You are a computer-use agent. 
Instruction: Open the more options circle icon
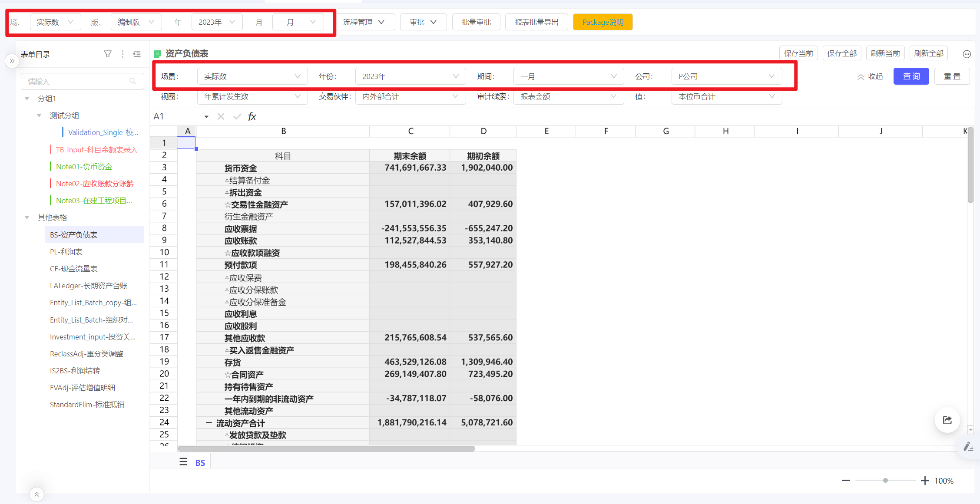[967, 54]
